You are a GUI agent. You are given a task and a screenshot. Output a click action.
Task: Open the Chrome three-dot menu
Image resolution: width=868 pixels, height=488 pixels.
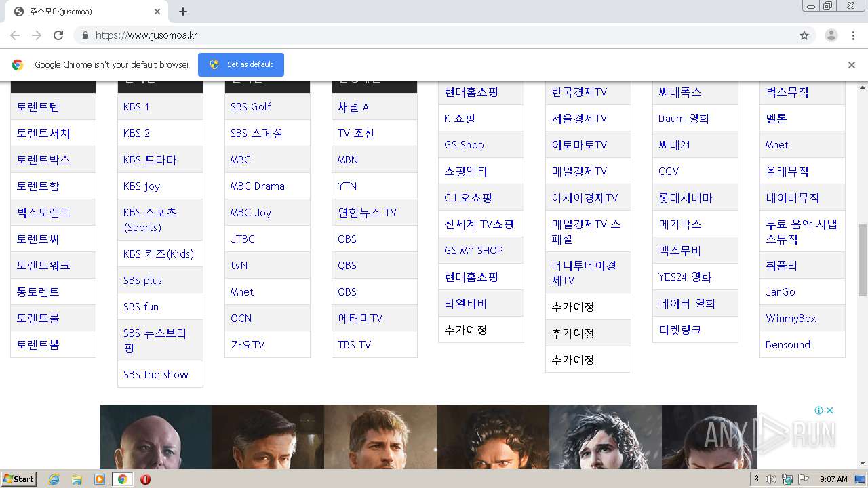854,35
